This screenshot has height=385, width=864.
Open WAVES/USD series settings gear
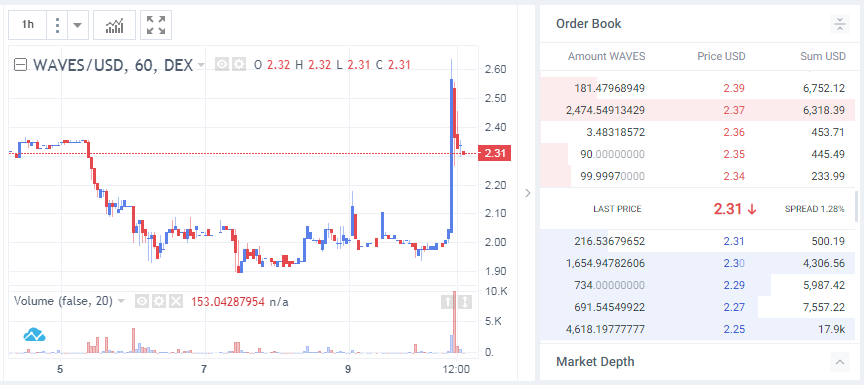coord(239,64)
